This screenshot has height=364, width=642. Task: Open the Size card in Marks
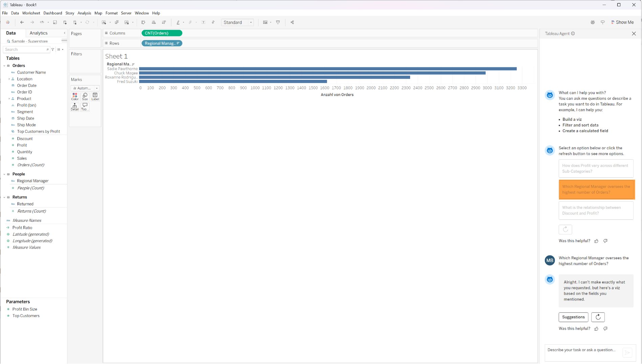click(85, 97)
